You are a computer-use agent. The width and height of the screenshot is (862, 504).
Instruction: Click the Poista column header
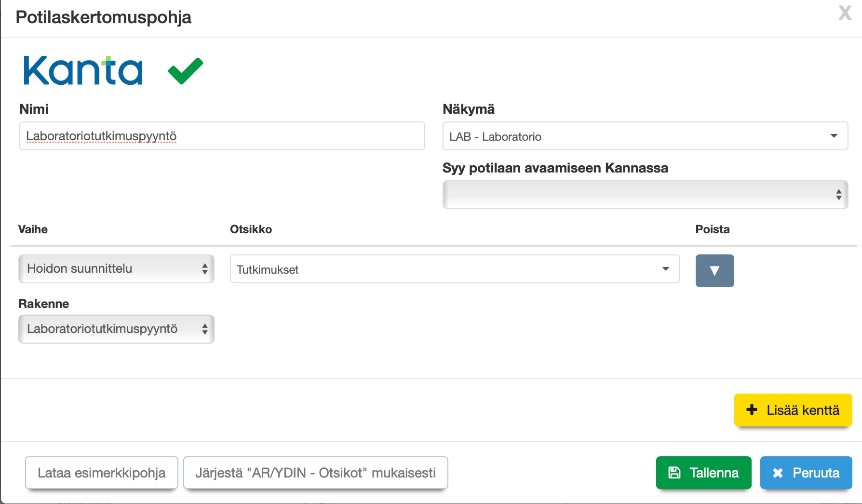[x=712, y=229]
